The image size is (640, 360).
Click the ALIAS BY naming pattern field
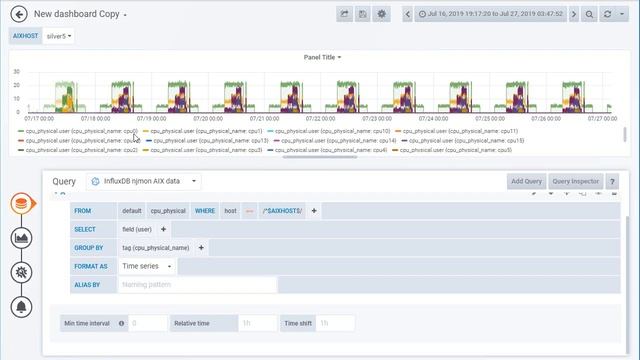197,285
